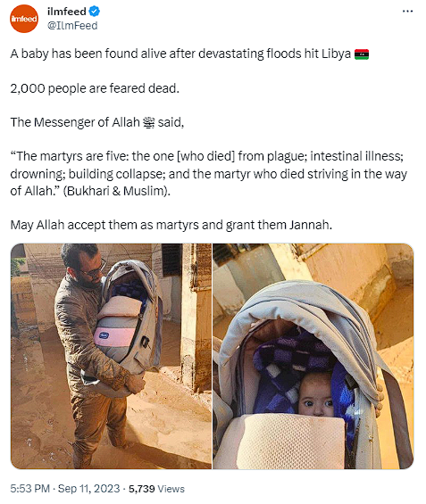Open the 5:53 PM timestamp link
The width and height of the screenshot is (426, 504).
point(30,489)
